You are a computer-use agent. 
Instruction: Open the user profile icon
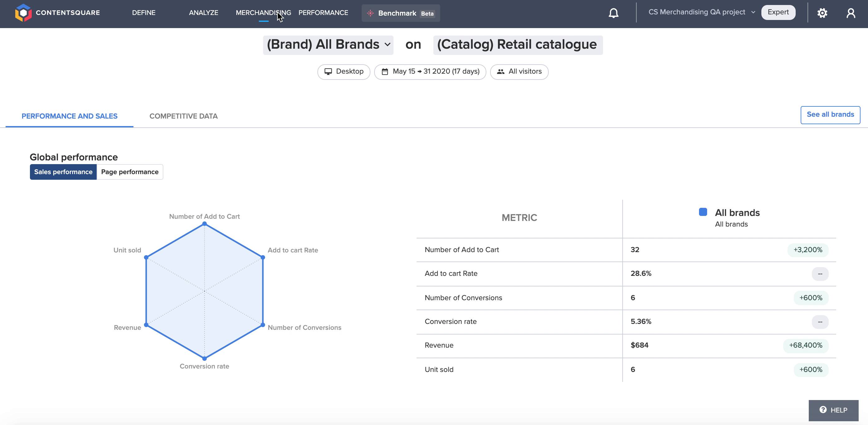pos(851,13)
